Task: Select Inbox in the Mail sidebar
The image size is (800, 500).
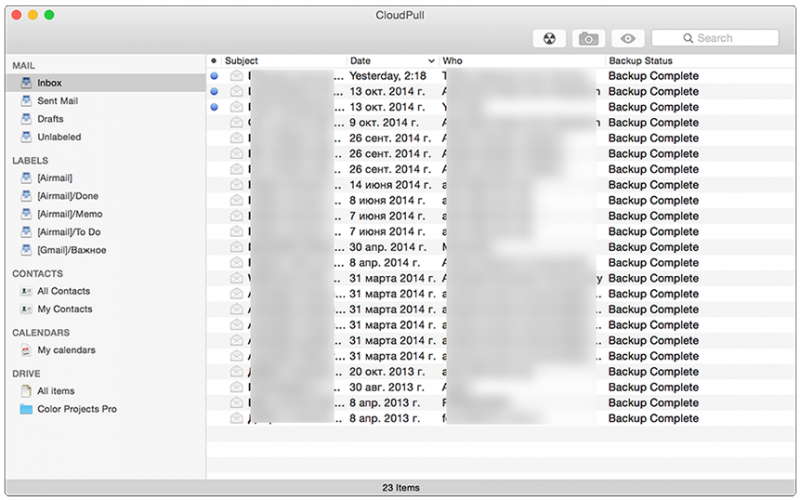Action: tap(106, 83)
